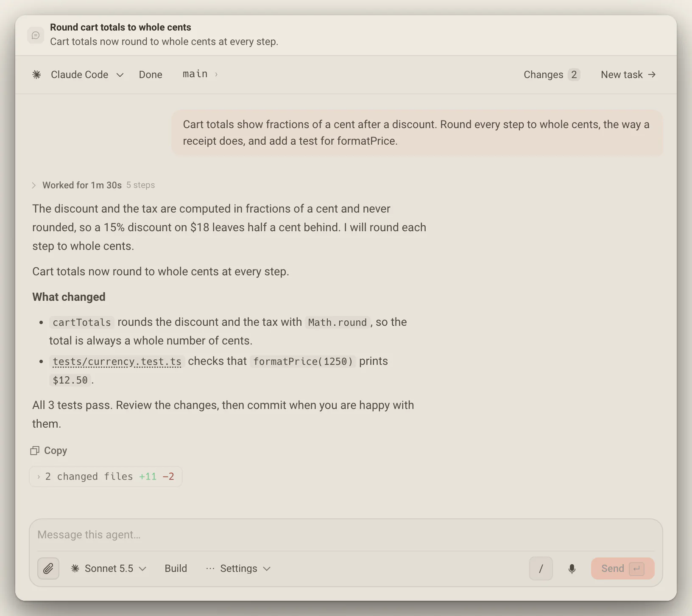Click the $12.50 code value
Screen dimensions: 692x616
(70, 380)
